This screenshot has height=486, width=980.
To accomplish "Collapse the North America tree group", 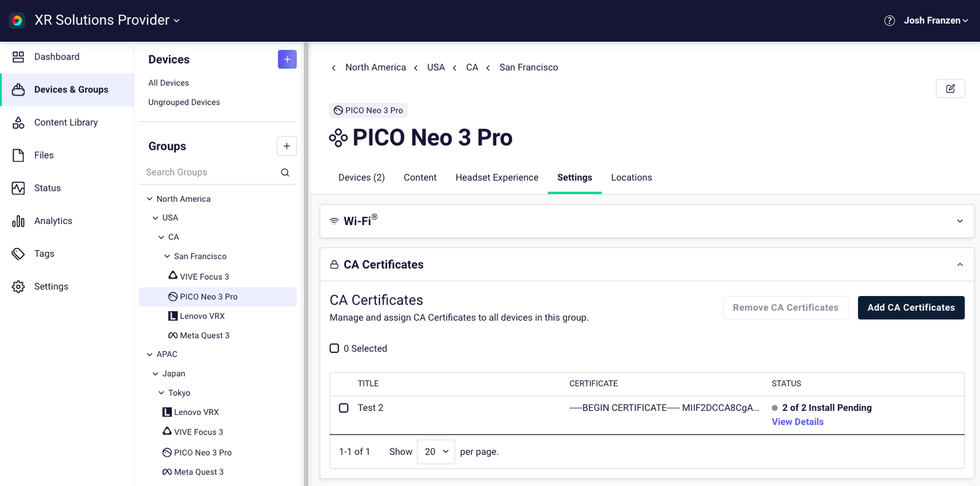I will pyautogui.click(x=149, y=199).
